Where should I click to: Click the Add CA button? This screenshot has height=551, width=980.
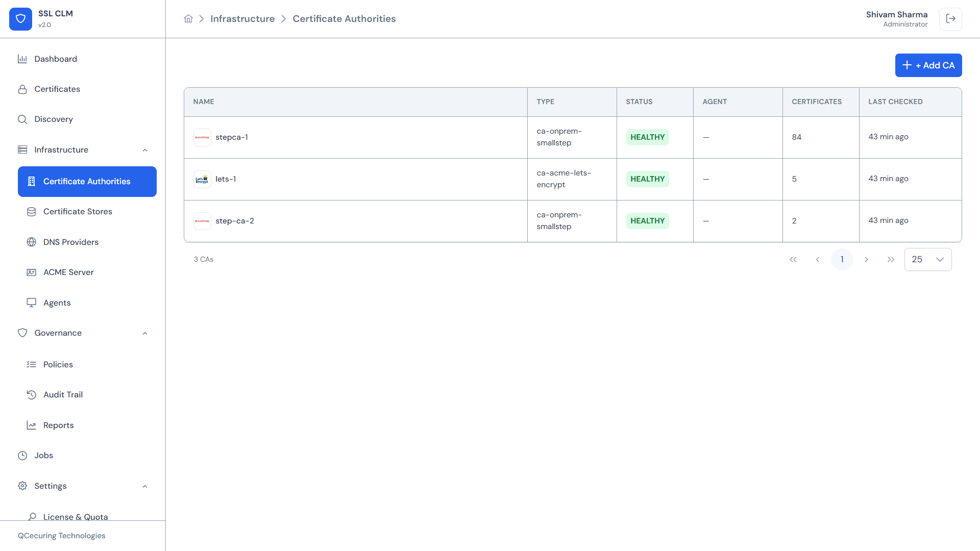(928, 65)
